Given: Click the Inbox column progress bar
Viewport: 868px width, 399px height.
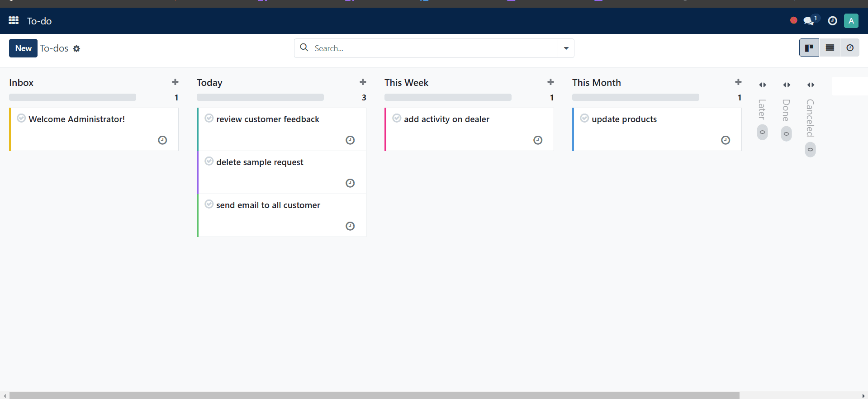Looking at the screenshot, I should pos(72,97).
